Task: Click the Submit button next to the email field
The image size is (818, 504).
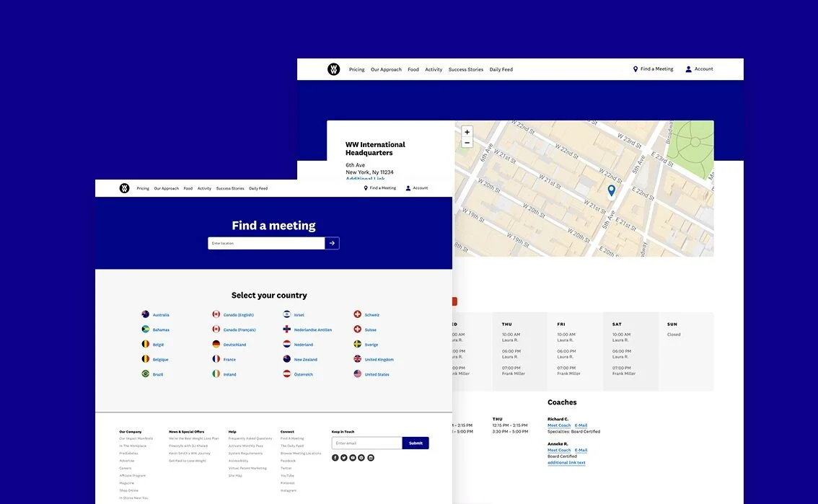Action: (x=415, y=443)
